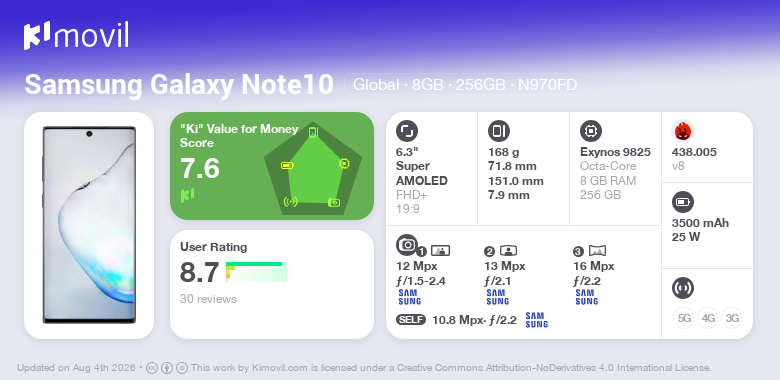Image resolution: width=780 pixels, height=380 pixels.
Task: Open the 30 reviews link
Action: tap(208, 299)
